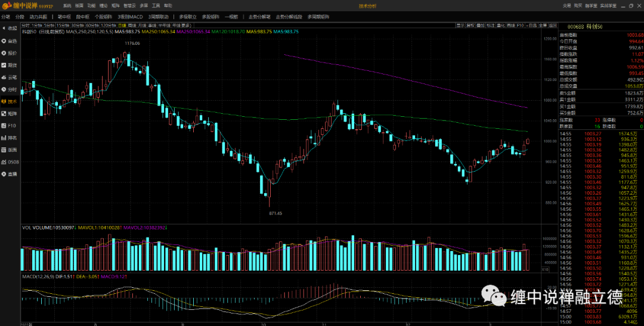Open 版面 layout in sidebar
This screenshot has width=644, height=326.
click(x=10, y=150)
